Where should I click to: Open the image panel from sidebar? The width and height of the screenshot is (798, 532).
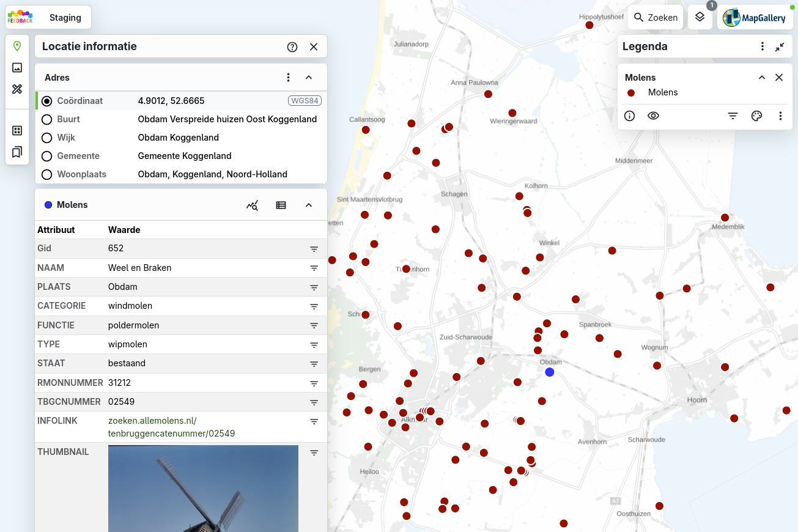point(17,68)
